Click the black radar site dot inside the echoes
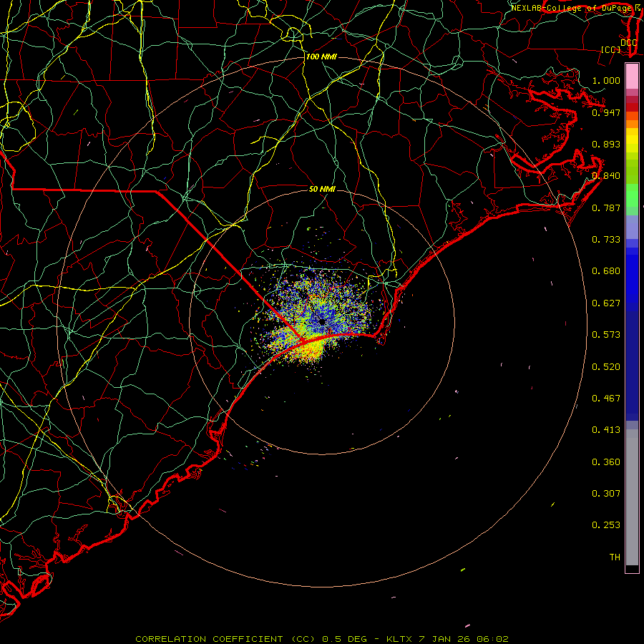The height and width of the screenshot is (644, 644). point(322,323)
